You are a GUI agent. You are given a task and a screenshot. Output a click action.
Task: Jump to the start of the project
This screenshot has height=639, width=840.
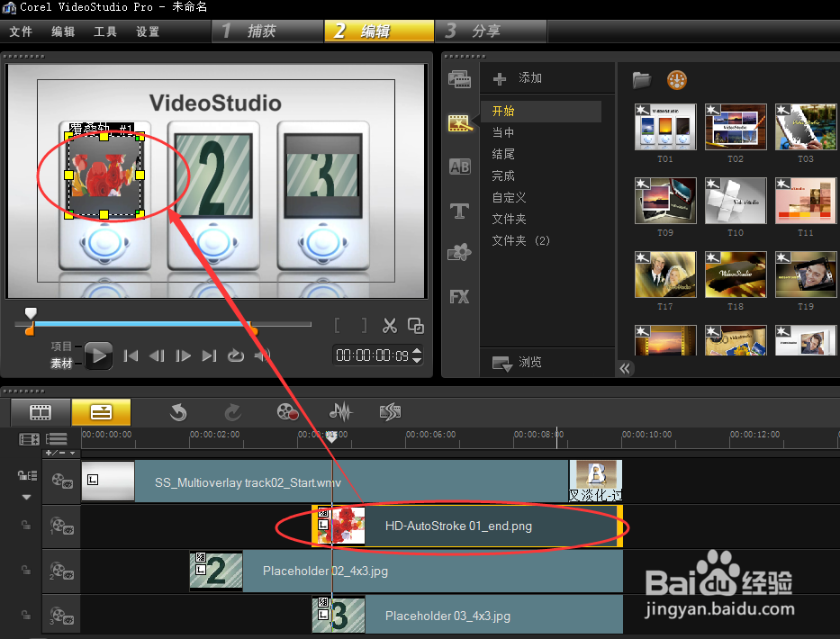tap(131, 355)
